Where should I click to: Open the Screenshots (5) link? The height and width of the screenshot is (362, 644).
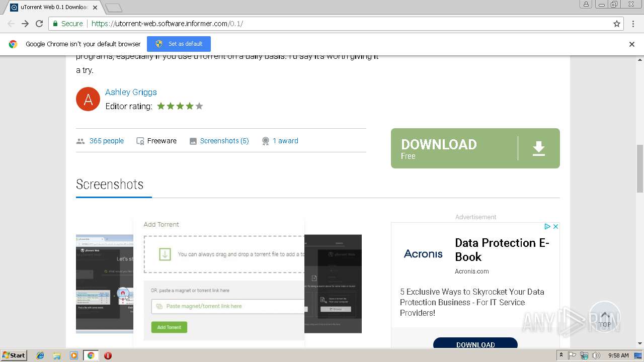coord(224,141)
